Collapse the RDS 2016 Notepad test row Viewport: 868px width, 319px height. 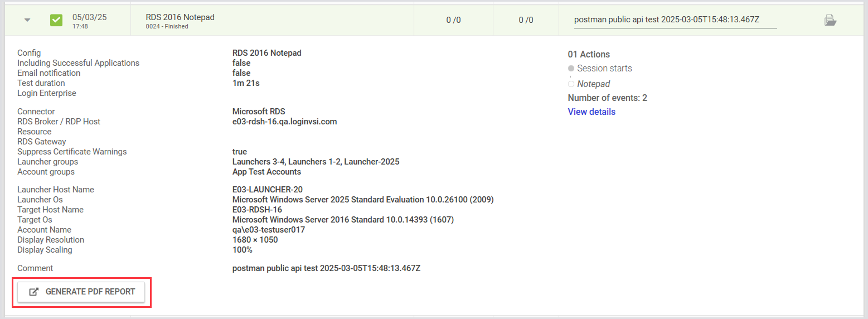(27, 21)
